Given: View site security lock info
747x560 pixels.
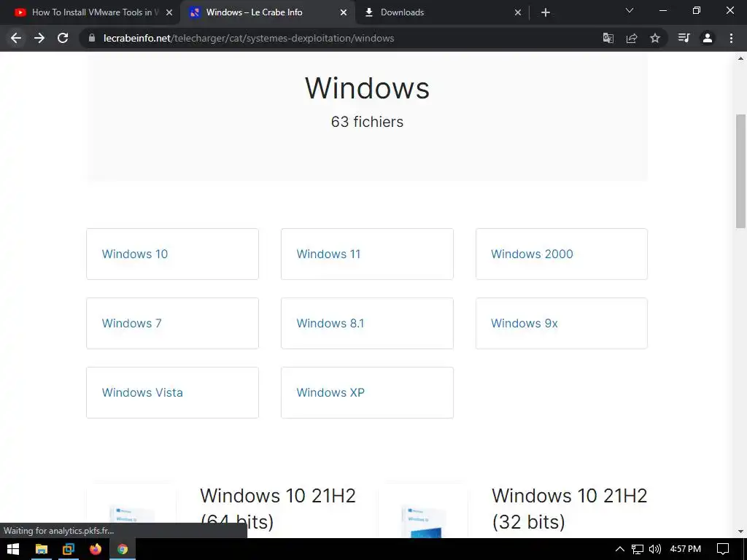Looking at the screenshot, I should pyautogui.click(x=92, y=38).
